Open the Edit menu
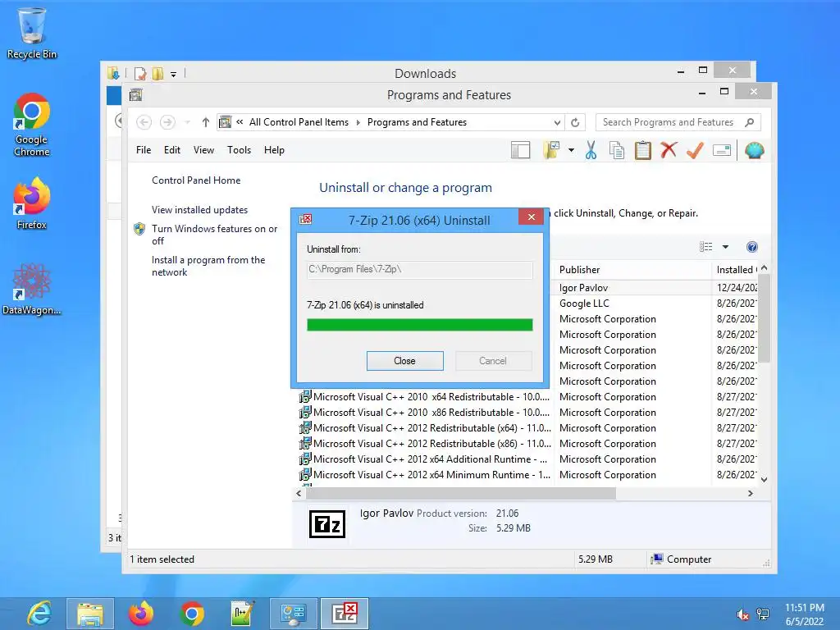 172,150
